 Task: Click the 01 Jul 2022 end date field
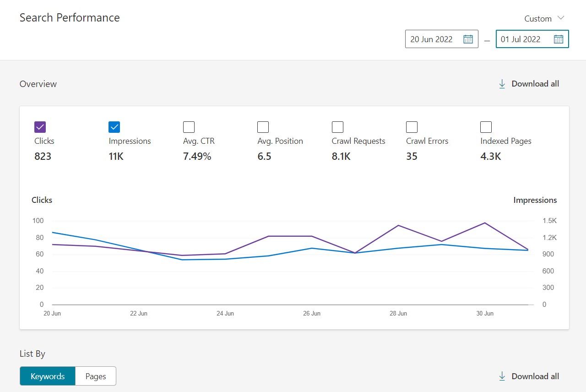[x=521, y=39]
